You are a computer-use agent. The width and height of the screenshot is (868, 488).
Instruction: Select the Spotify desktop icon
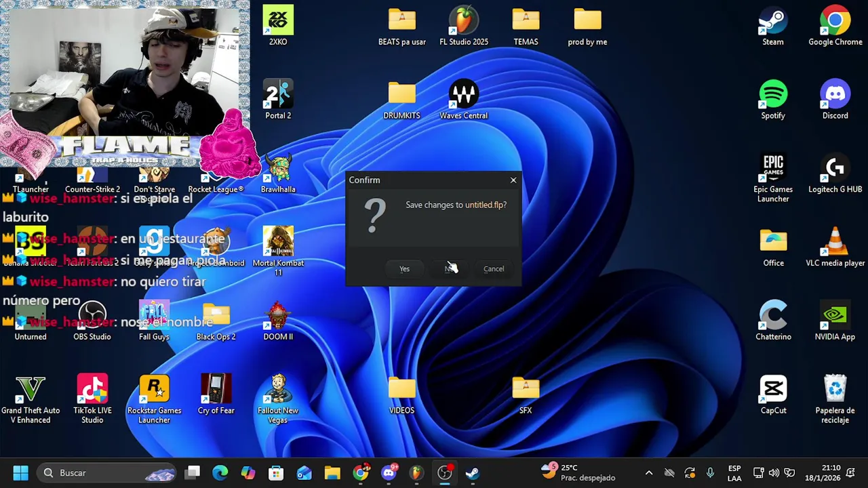tap(773, 100)
